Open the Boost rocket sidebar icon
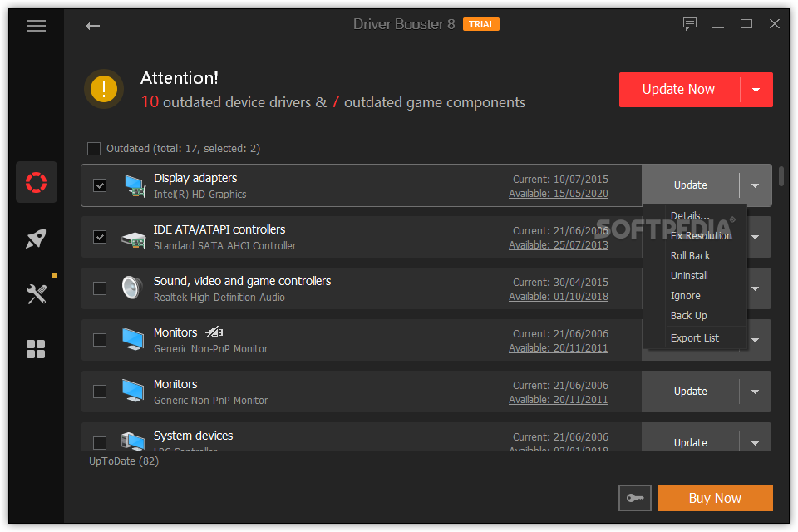The height and width of the screenshot is (532, 798). click(x=36, y=239)
